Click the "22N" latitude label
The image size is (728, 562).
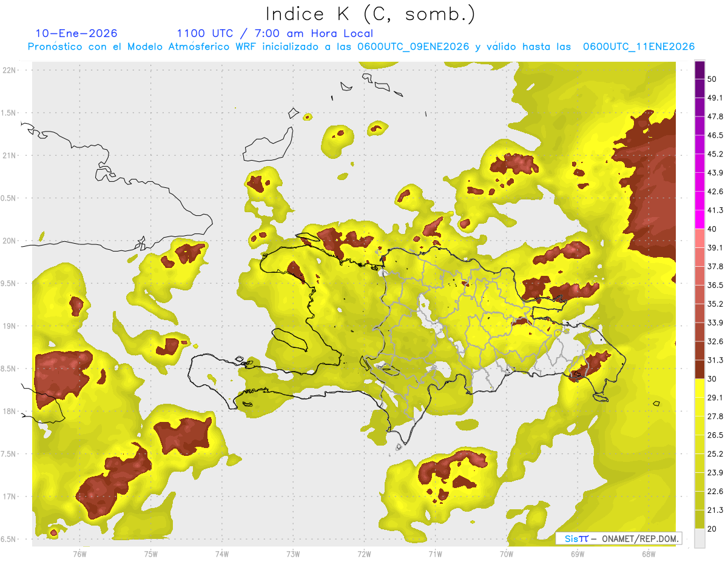coord(10,70)
